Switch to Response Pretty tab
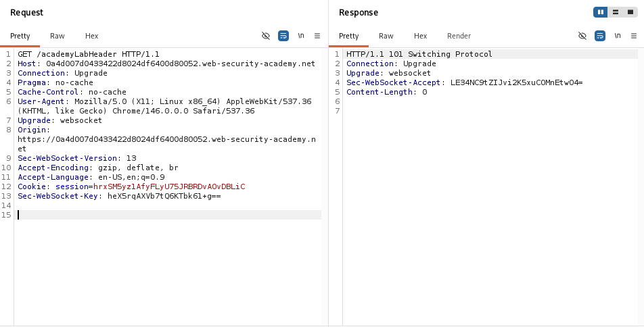Image resolution: width=644 pixels, height=327 pixels. (348, 36)
